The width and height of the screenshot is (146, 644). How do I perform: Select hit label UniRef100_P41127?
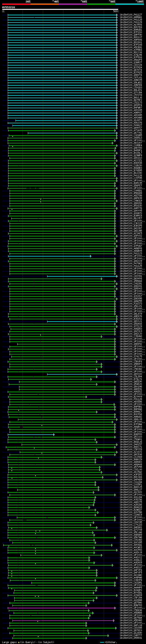(x=131, y=15)
